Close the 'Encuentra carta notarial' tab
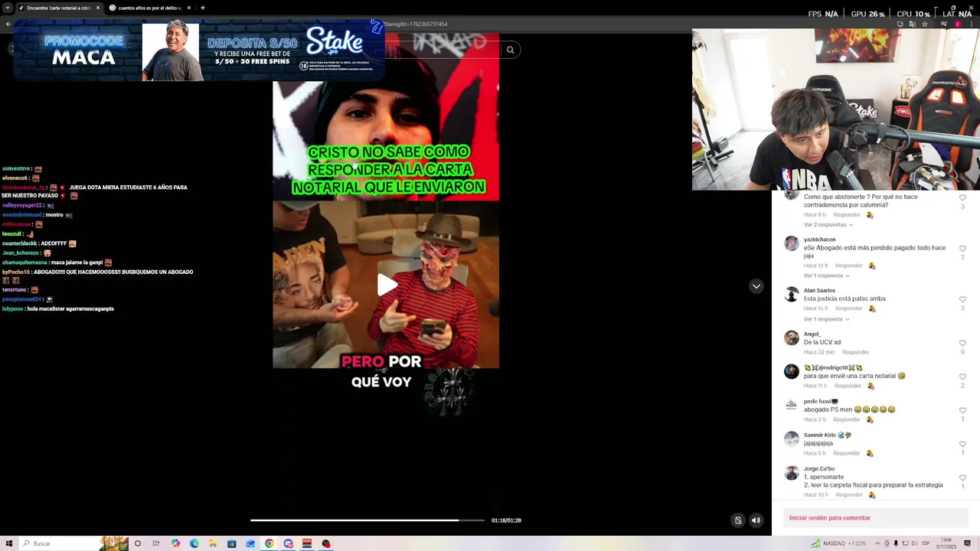This screenshot has height=551, width=980. coord(97,8)
